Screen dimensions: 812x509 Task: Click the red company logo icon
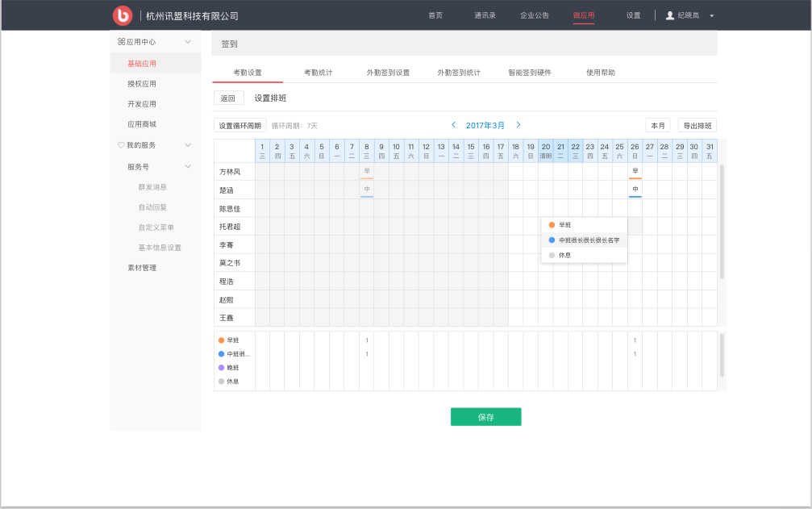[123, 15]
